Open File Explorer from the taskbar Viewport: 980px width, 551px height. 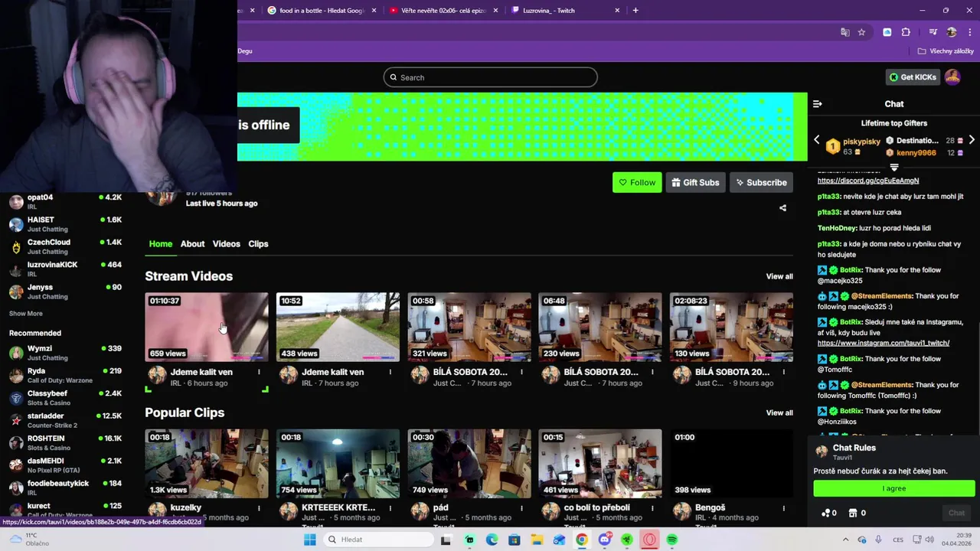click(537, 540)
